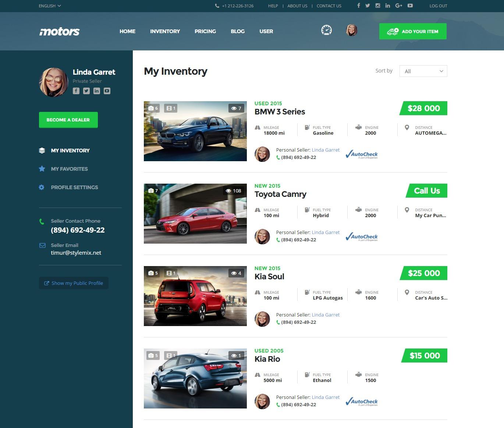This screenshot has height=428, width=504.
Task: Open the HELP link in top bar
Action: 273,6
